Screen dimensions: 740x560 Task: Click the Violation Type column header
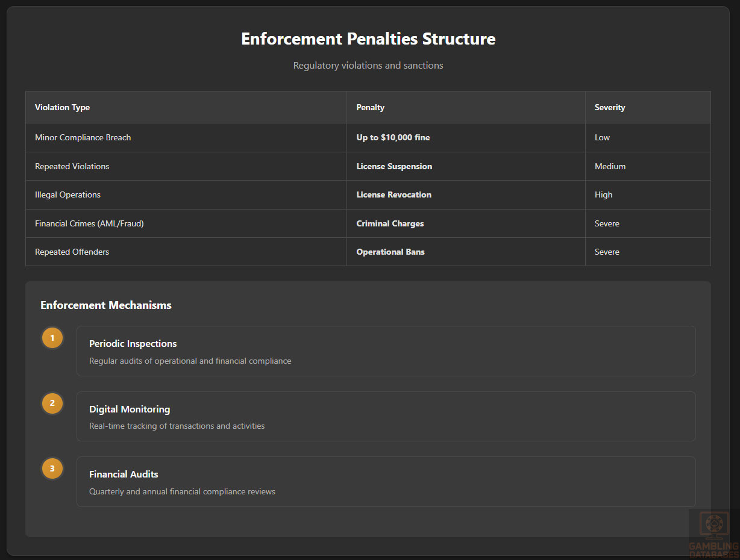click(63, 107)
